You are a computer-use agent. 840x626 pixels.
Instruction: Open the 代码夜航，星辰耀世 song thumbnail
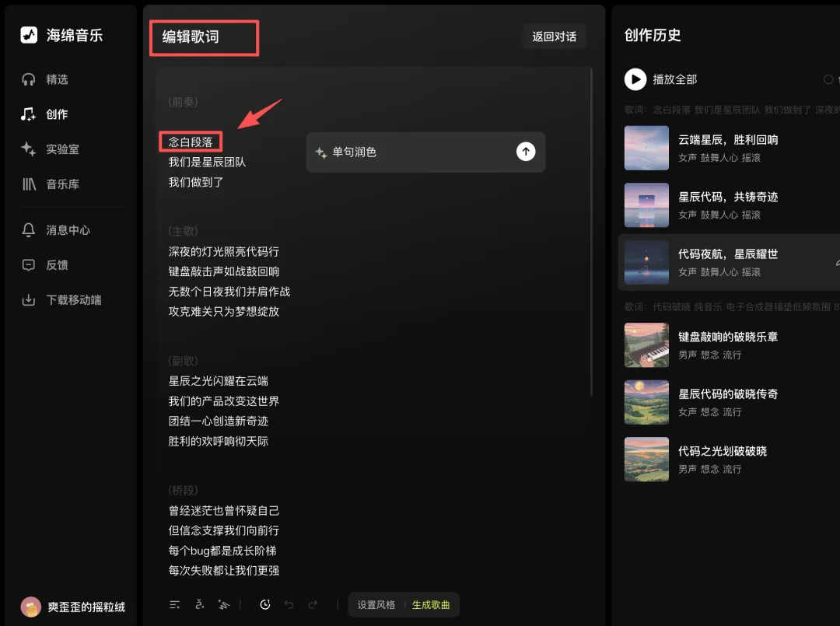646,262
